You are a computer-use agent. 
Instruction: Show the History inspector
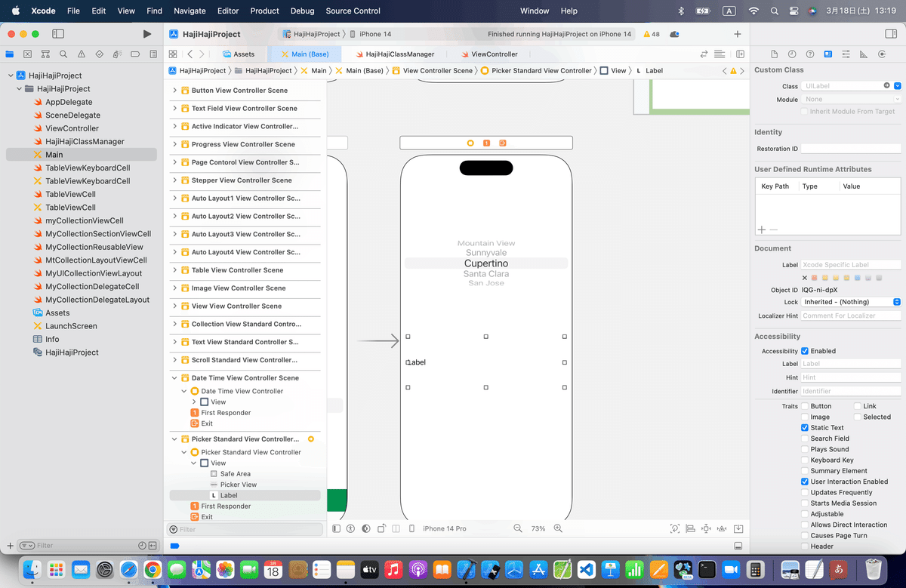(792, 54)
